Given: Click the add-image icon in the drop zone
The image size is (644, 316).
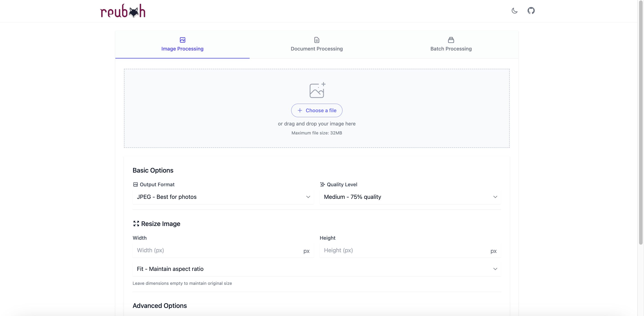Looking at the screenshot, I should (x=317, y=90).
